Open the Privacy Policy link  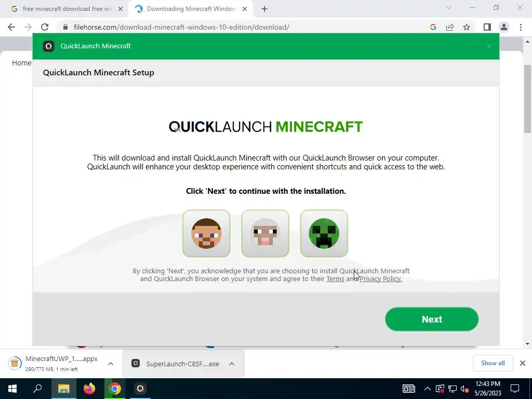coord(381,279)
